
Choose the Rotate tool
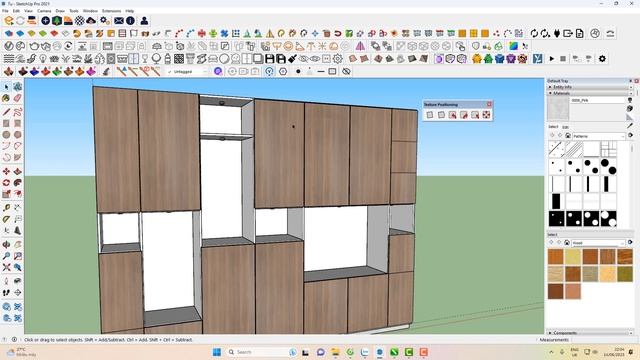tap(6, 183)
